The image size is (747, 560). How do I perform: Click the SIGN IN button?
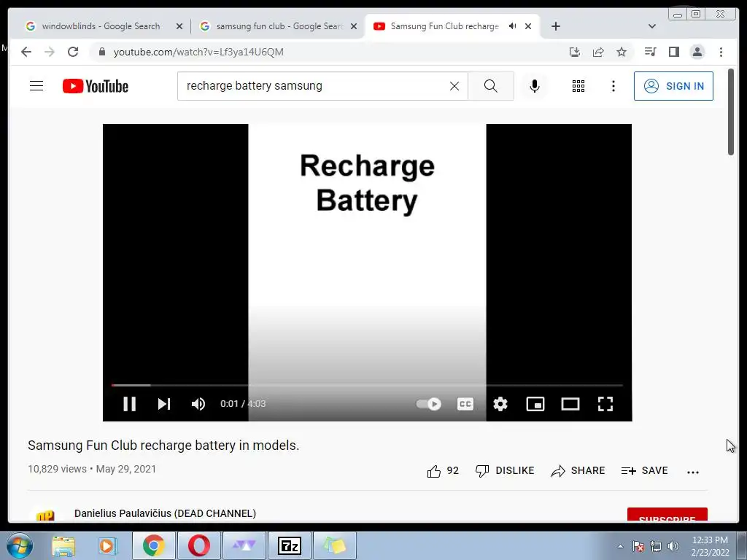(673, 86)
